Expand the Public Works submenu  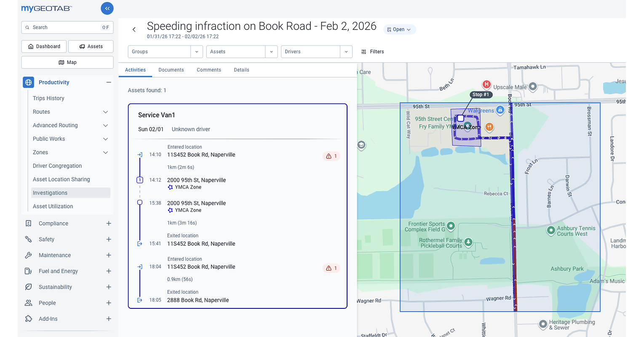pyautogui.click(x=106, y=139)
